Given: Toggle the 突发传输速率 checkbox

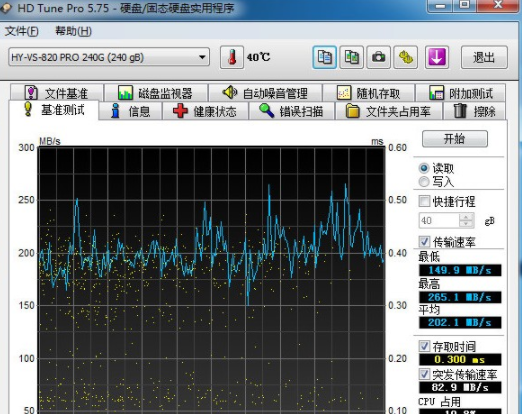Looking at the screenshot, I should (x=424, y=374).
